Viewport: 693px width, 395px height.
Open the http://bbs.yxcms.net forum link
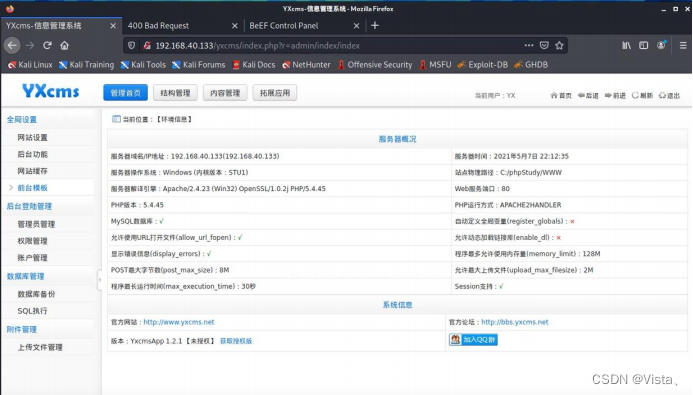point(514,322)
